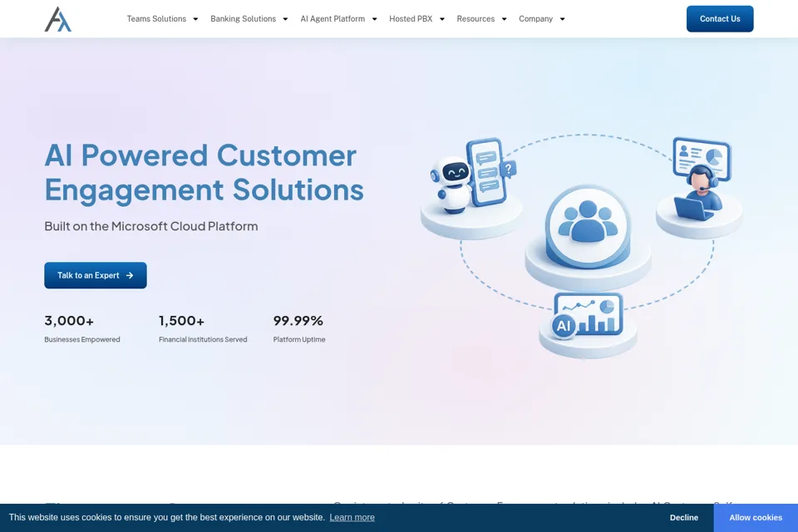Click the 3,000+ statistic

[69, 321]
